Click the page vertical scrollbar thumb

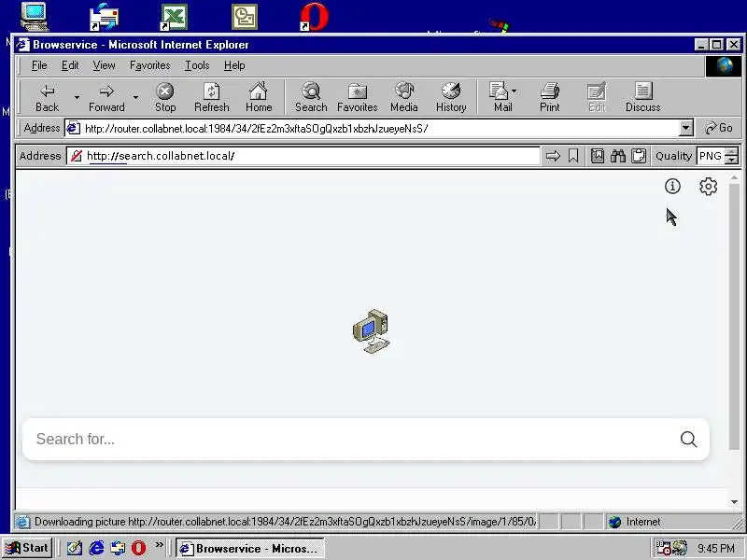pyautogui.click(x=734, y=316)
